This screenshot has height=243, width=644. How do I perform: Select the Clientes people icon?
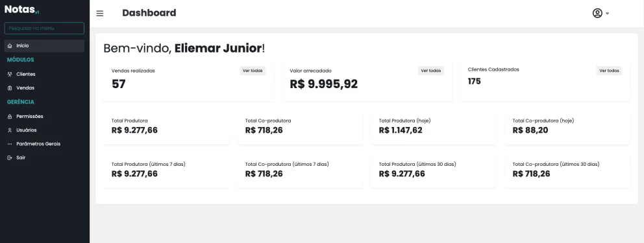(10, 74)
